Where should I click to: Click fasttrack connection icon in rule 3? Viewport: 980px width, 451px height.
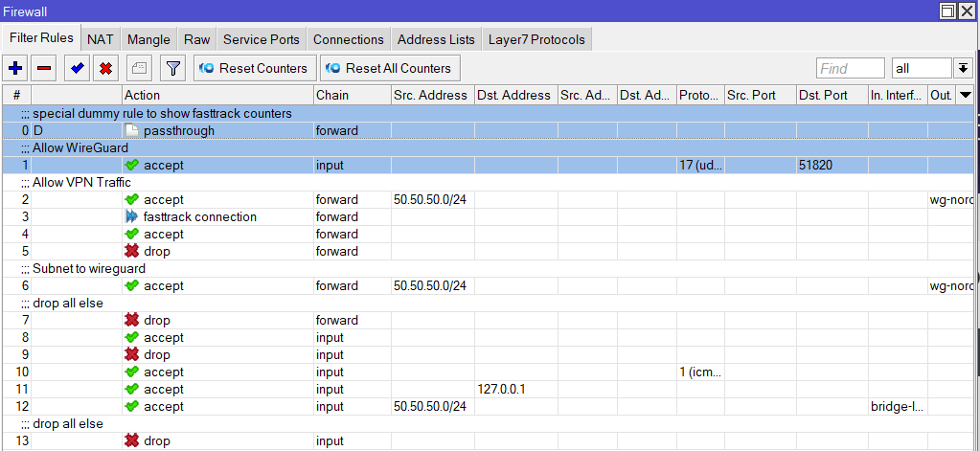pos(131,216)
